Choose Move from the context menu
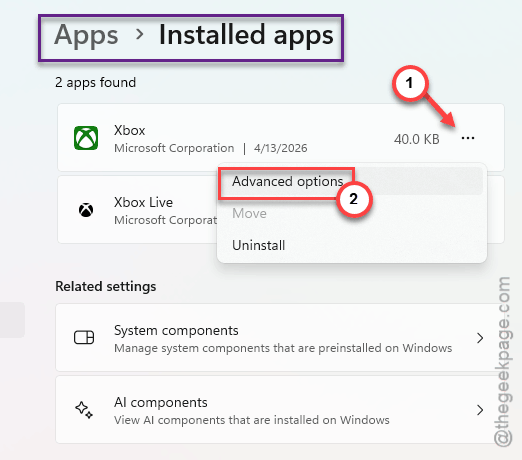The image size is (522, 460). pos(350,213)
